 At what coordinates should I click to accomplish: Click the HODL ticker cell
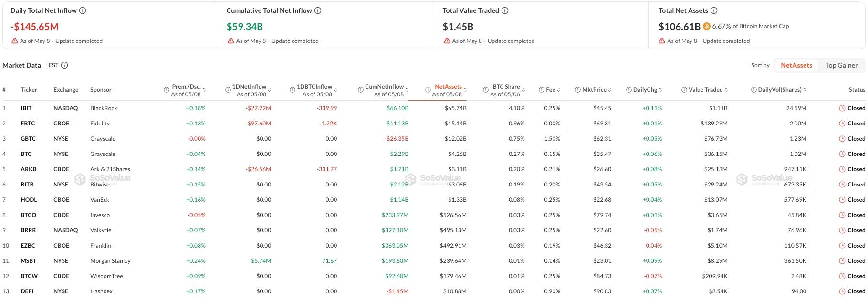click(x=29, y=200)
